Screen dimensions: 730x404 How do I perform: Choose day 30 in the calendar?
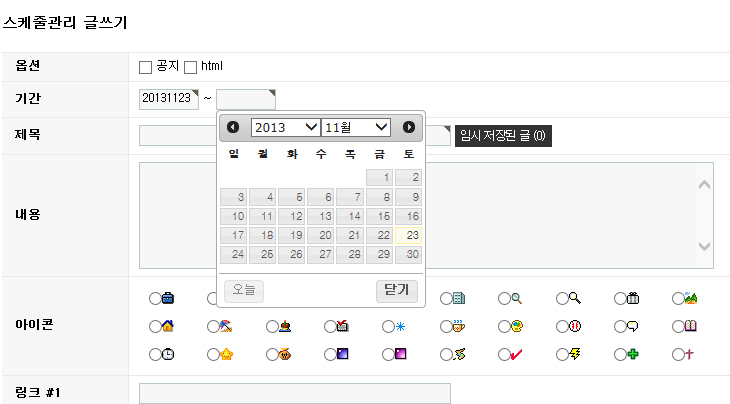[x=408, y=255]
